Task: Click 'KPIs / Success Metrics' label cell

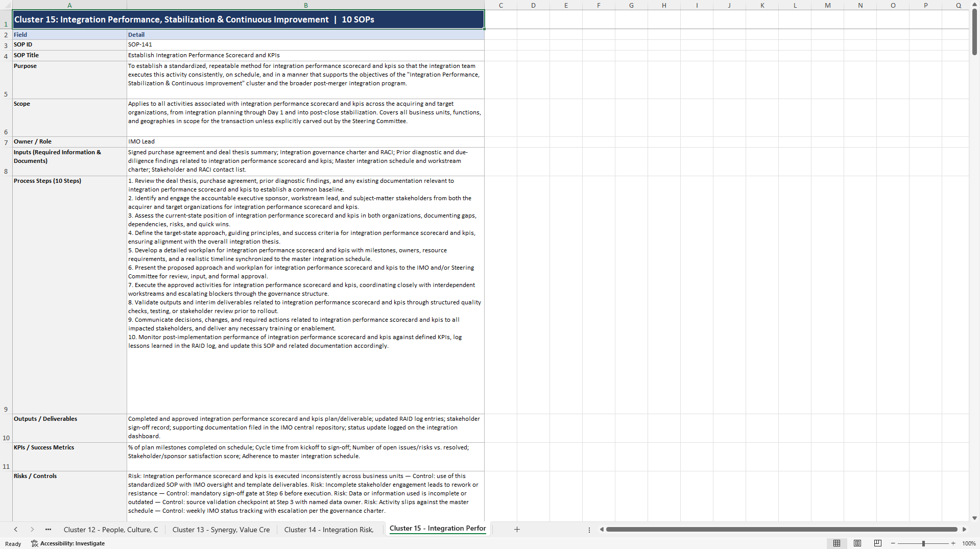Action: point(69,457)
